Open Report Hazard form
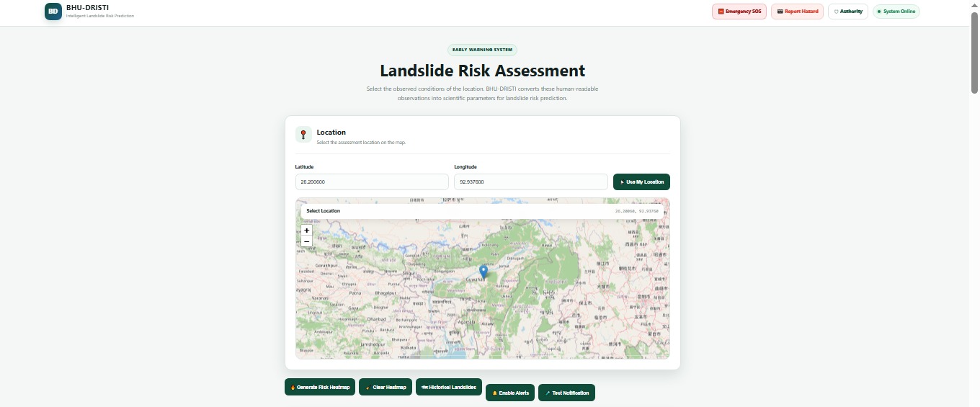Image resolution: width=980 pixels, height=407 pixels. pos(798,12)
